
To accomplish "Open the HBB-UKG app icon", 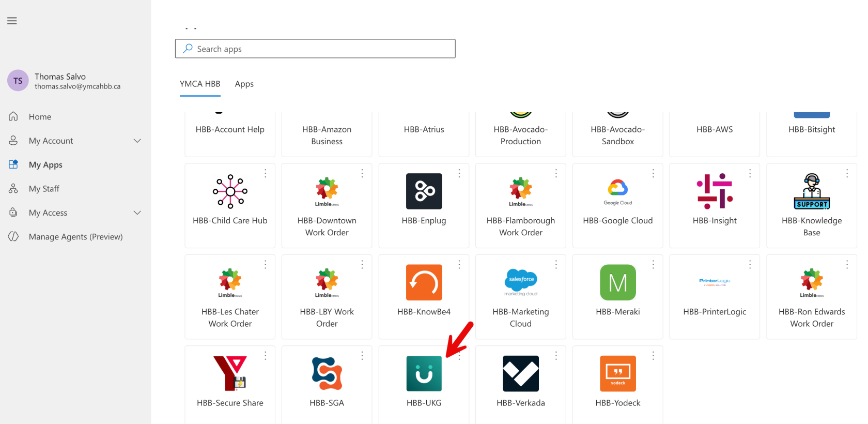I will (x=424, y=373).
